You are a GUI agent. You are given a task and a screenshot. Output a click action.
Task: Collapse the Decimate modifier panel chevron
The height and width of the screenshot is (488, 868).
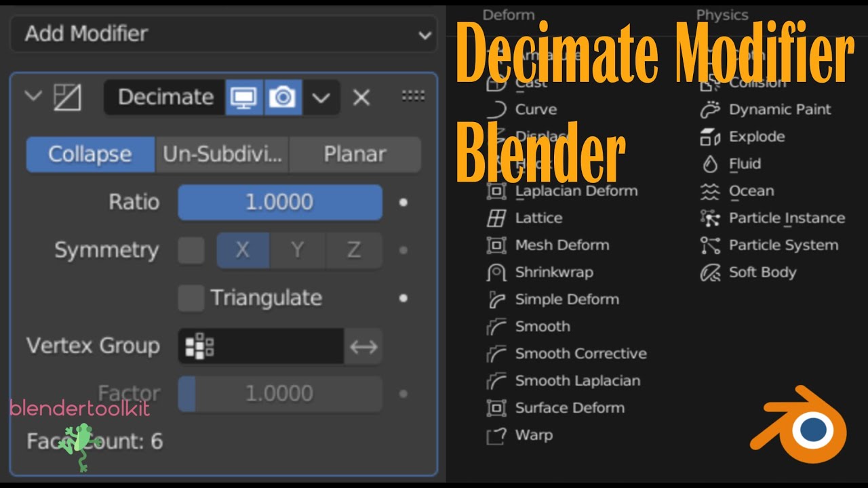(x=33, y=96)
